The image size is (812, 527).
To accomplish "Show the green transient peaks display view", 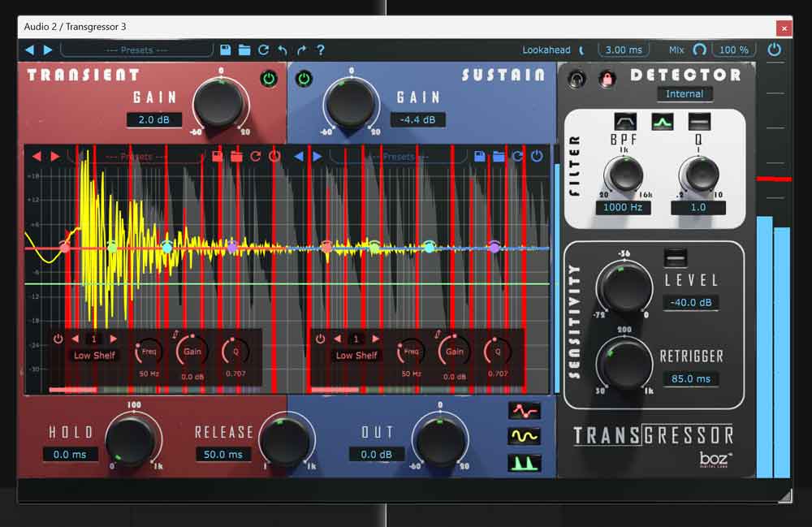I will [524, 462].
